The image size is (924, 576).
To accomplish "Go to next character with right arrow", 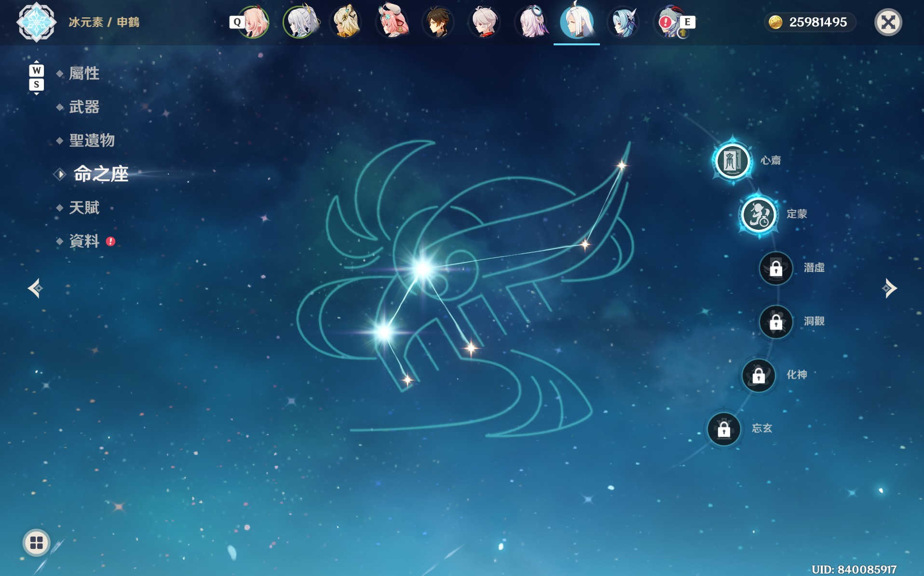I will pos(889,288).
